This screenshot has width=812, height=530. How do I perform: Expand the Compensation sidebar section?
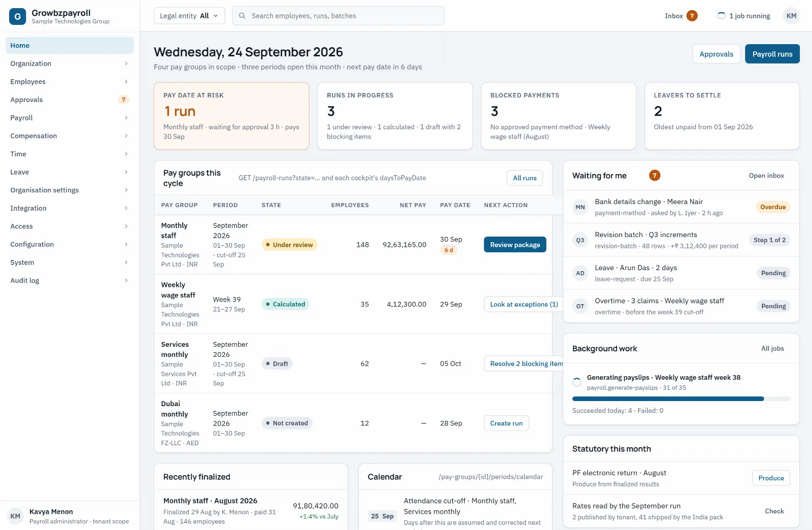click(70, 136)
